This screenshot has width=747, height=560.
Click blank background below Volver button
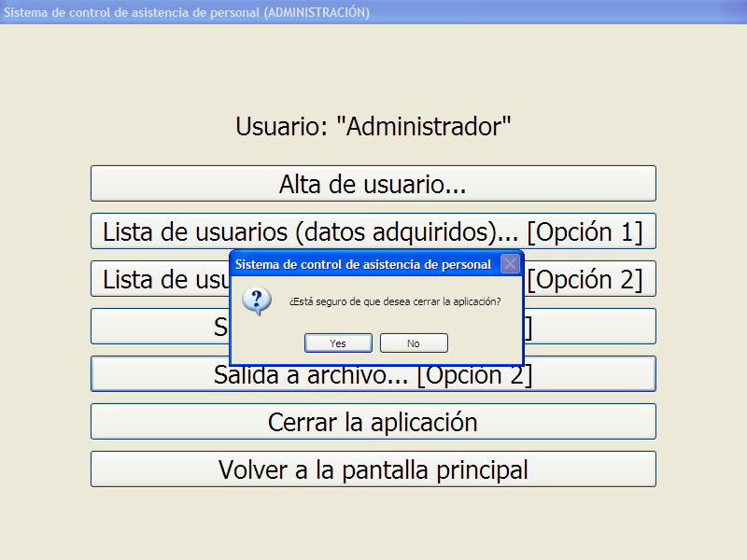click(x=373, y=523)
